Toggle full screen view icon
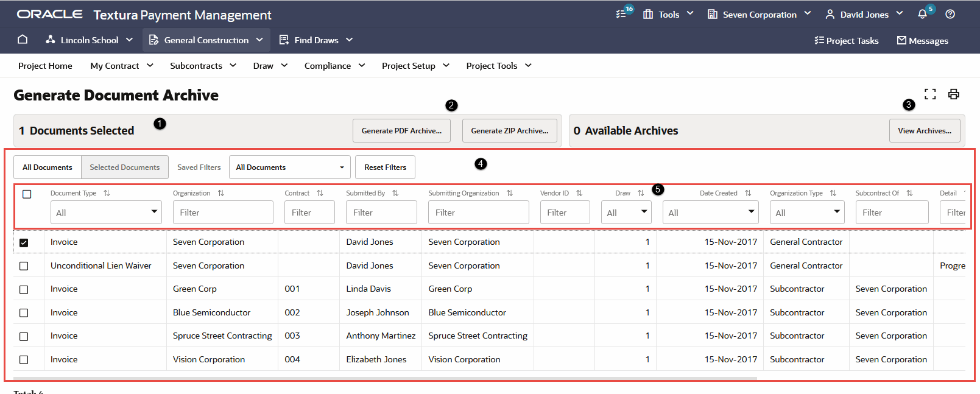The height and width of the screenshot is (394, 980). [x=930, y=94]
